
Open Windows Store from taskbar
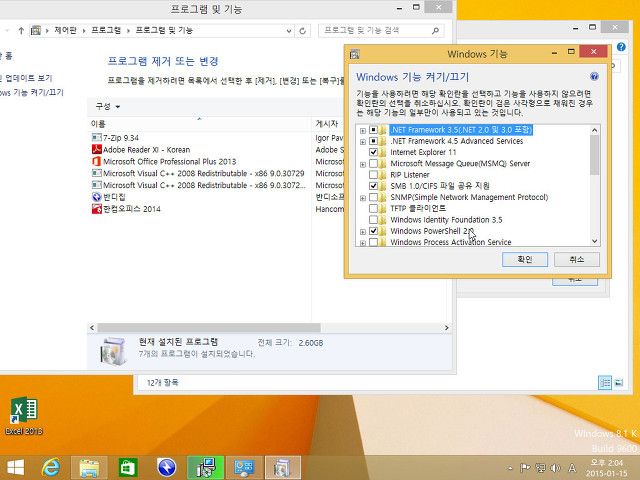[x=128, y=467]
